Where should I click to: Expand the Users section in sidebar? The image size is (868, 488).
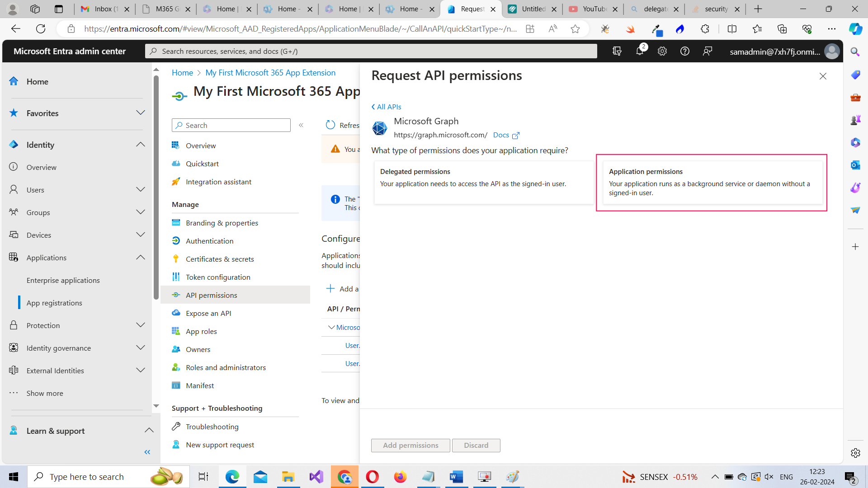(x=141, y=189)
